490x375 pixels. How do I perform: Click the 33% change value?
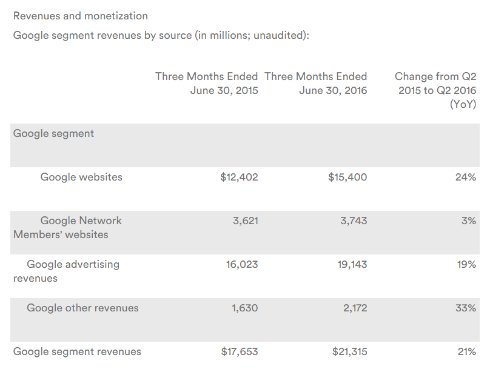[x=466, y=308]
